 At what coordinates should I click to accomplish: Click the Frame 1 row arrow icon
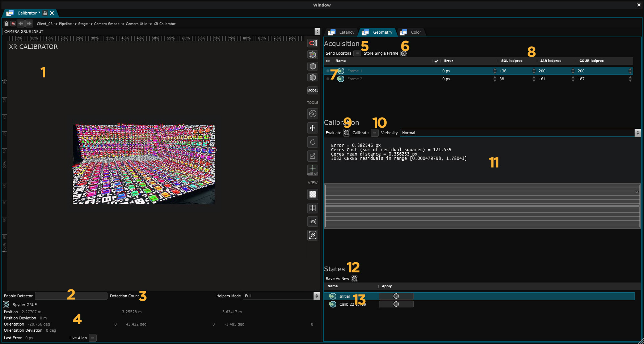[341, 71]
